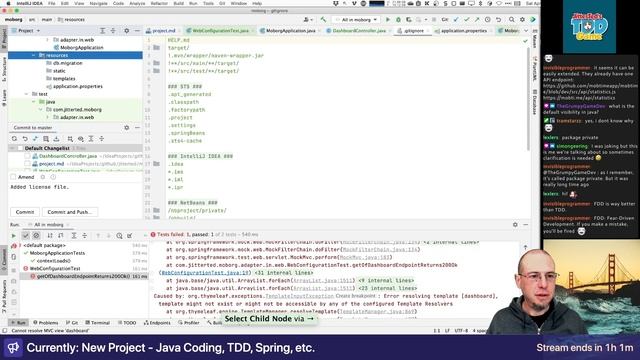
Task: Open the Database side panel
Action: (x=534, y=102)
